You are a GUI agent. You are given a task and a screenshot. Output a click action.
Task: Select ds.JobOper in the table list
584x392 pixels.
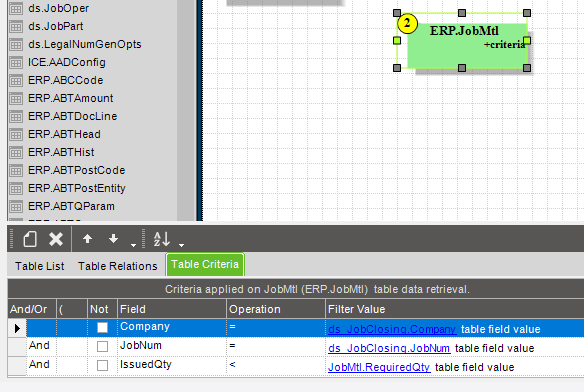pyautogui.click(x=58, y=8)
